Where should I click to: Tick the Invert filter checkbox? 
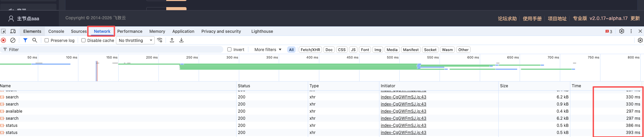tap(229, 49)
